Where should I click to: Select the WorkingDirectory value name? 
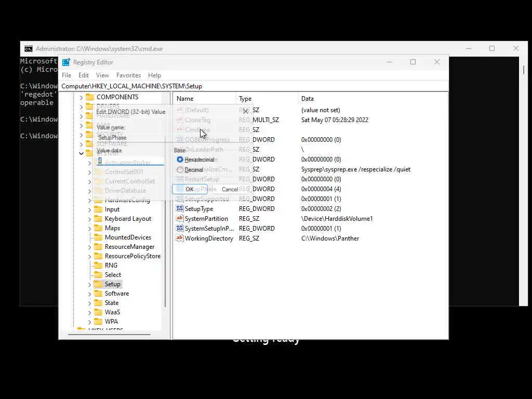[x=209, y=238]
